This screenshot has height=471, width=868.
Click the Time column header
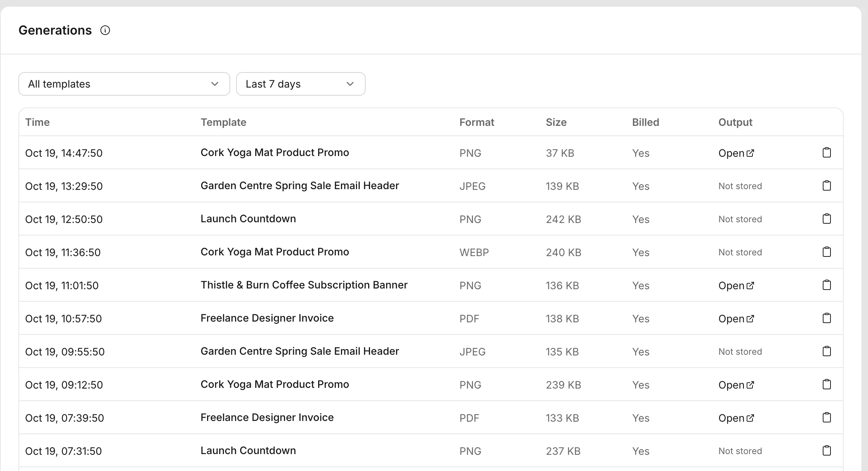coord(38,122)
